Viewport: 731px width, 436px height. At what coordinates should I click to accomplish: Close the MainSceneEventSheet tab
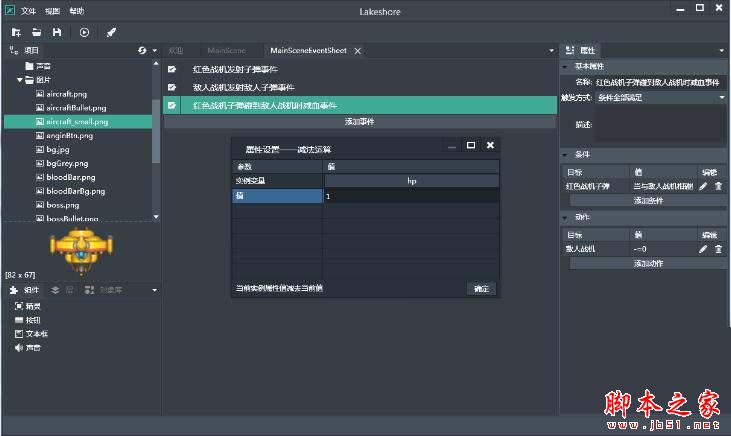click(358, 51)
